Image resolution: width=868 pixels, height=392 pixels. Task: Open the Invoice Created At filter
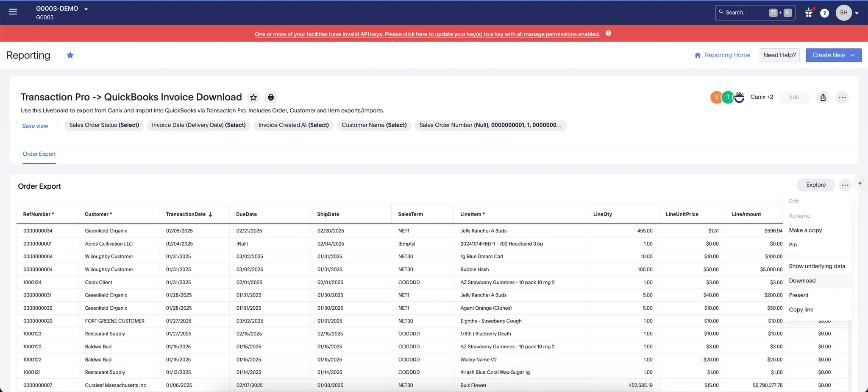294,125
